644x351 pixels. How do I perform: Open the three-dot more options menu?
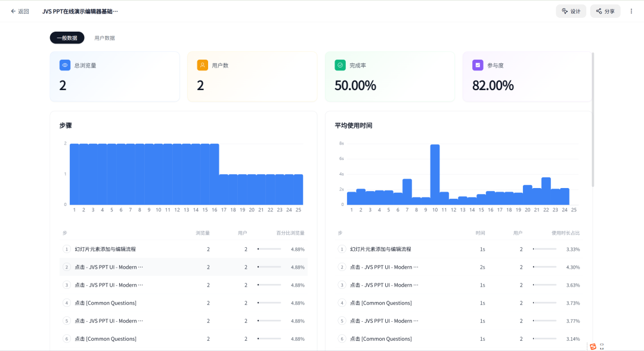point(631,11)
